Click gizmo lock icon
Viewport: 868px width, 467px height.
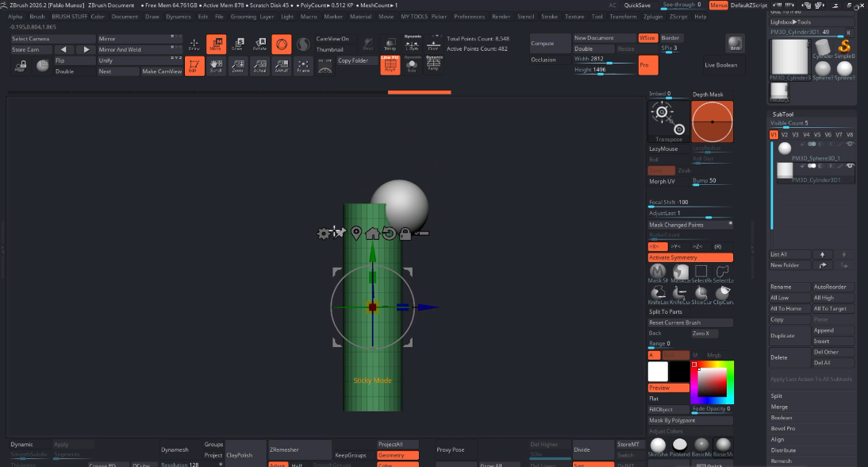pyautogui.click(x=405, y=234)
